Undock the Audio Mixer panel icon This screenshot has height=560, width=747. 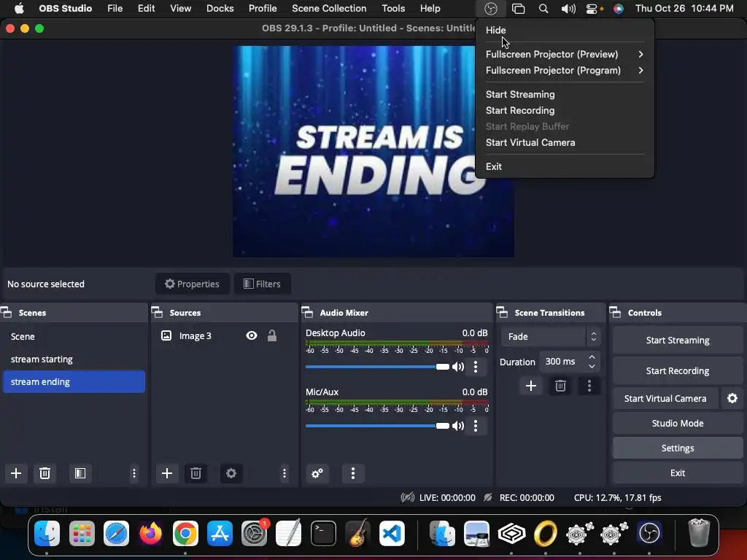[307, 312]
